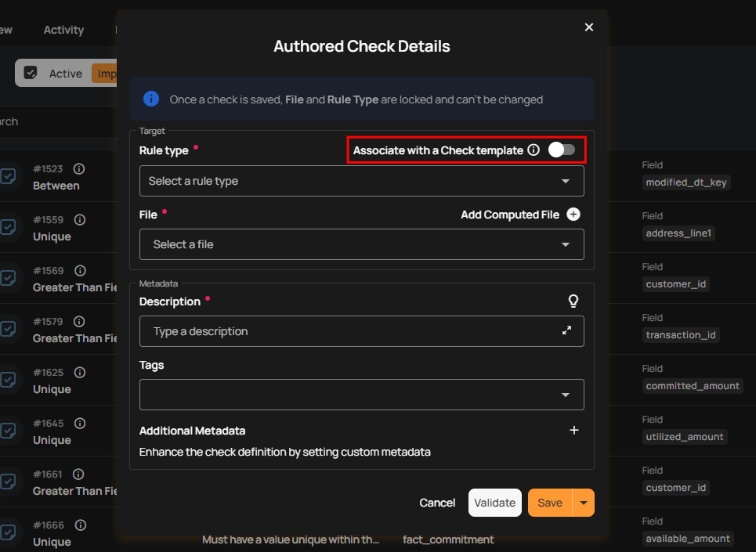
Task: Open the Select a rule type dropdown
Action: coord(361,181)
